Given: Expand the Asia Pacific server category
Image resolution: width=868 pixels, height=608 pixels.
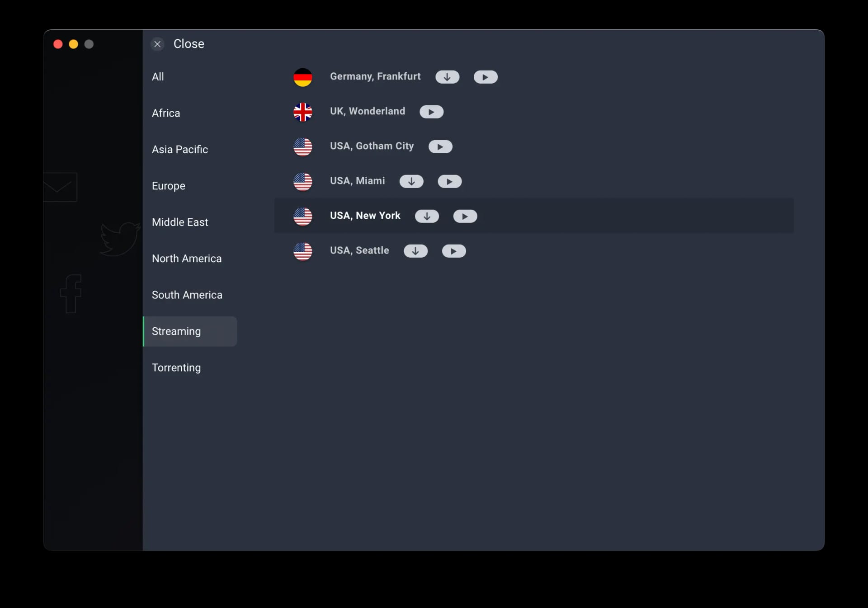Looking at the screenshot, I should [x=180, y=149].
